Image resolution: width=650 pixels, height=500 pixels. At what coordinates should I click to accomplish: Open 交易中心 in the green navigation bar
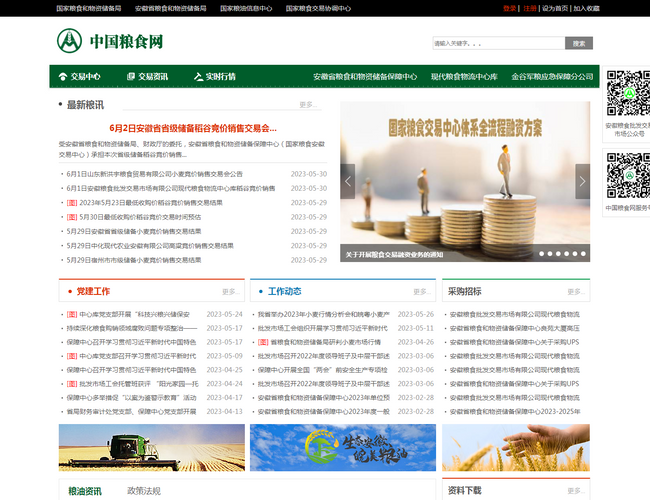tap(80, 76)
